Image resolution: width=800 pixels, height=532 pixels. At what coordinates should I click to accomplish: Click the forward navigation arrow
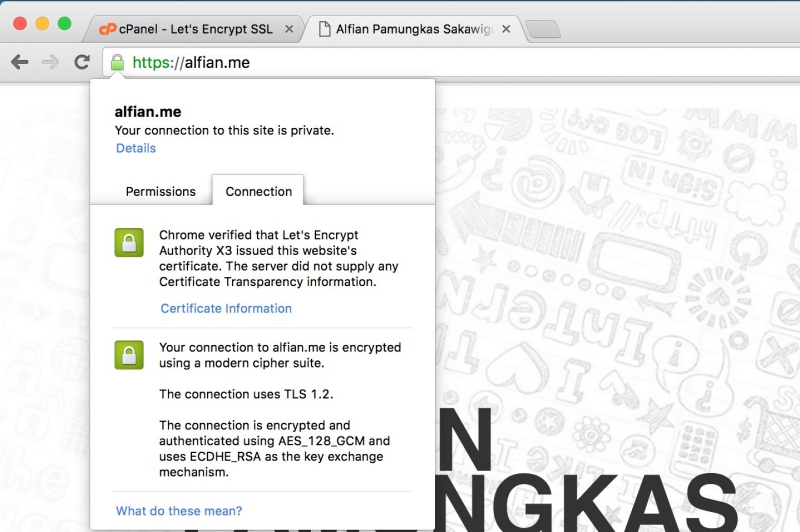(x=50, y=62)
